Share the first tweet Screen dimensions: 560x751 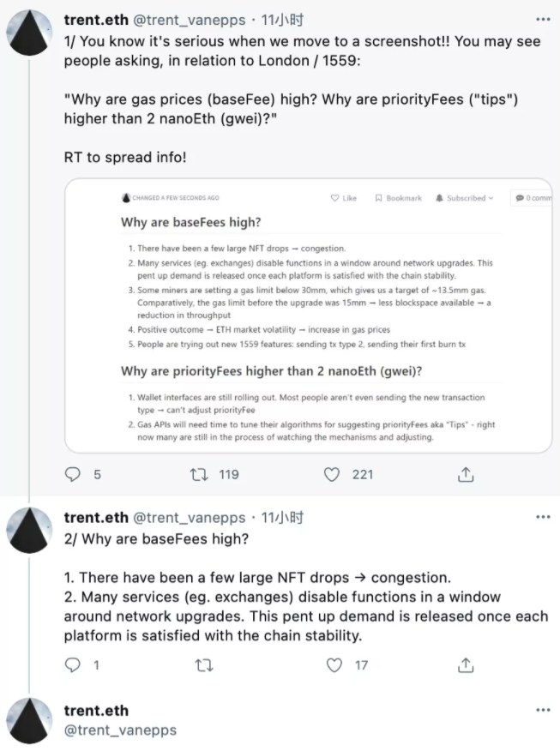(x=465, y=473)
